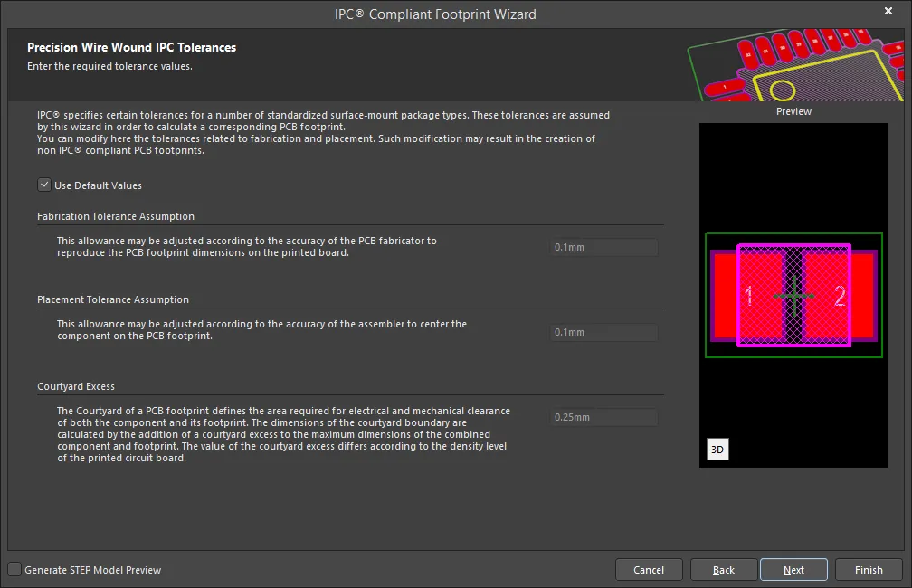912x588 pixels.
Task: Click the Cancel button
Action: coord(649,570)
